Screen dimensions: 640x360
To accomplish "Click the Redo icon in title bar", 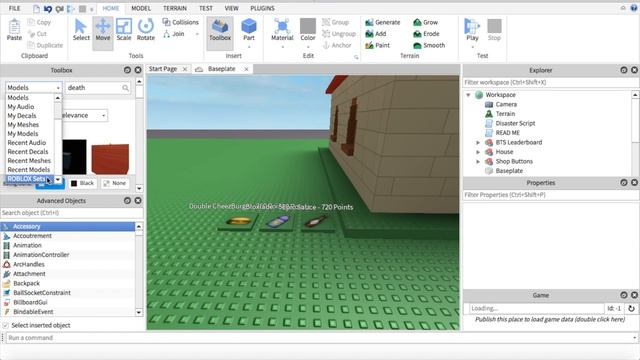I will 60,9.
